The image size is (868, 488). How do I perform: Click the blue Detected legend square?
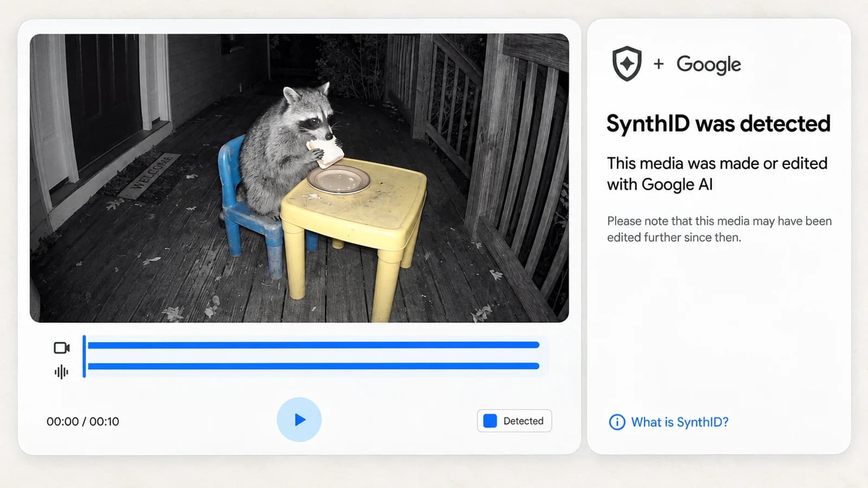pyautogui.click(x=490, y=421)
